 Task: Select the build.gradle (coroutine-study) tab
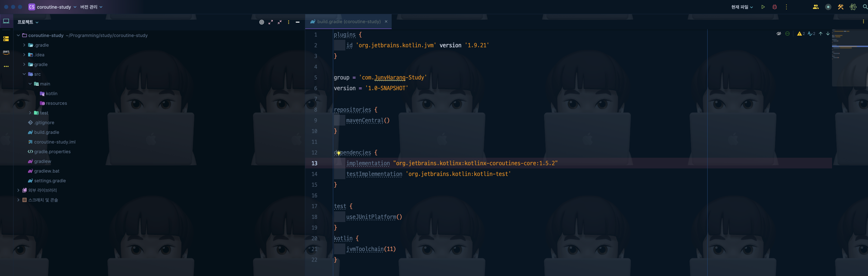pyautogui.click(x=349, y=21)
